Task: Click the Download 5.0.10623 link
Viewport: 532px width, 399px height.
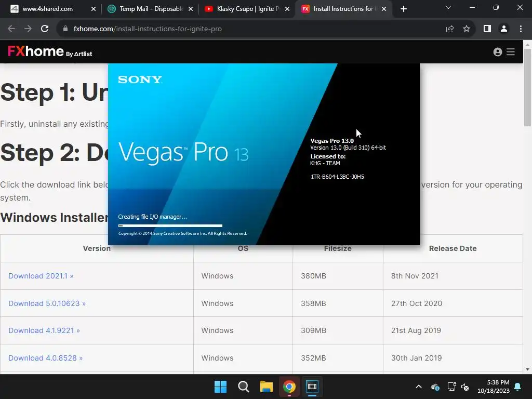Action: pyautogui.click(x=47, y=303)
